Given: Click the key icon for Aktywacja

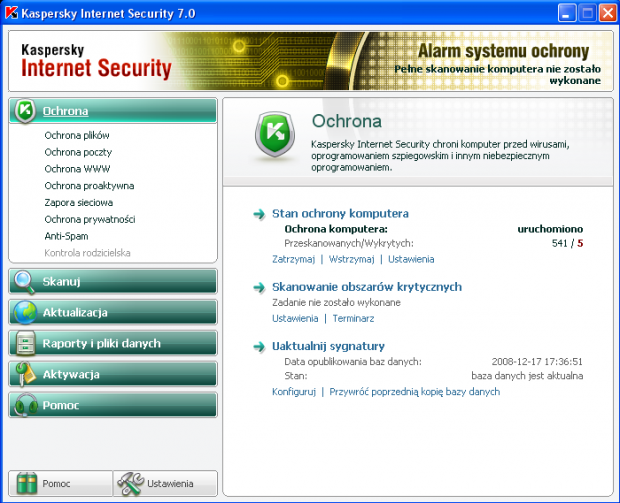Looking at the screenshot, I should point(25,374).
